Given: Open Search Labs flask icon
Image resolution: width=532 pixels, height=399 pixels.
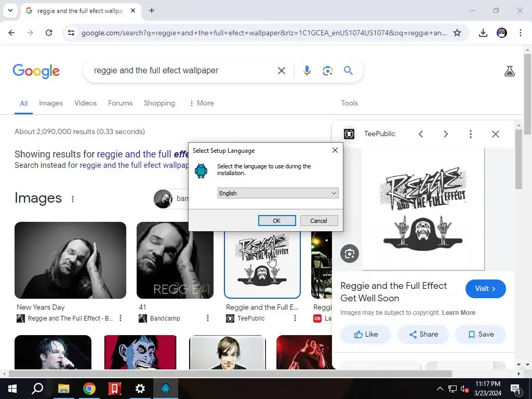Looking at the screenshot, I should pyautogui.click(x=509, y=71).
